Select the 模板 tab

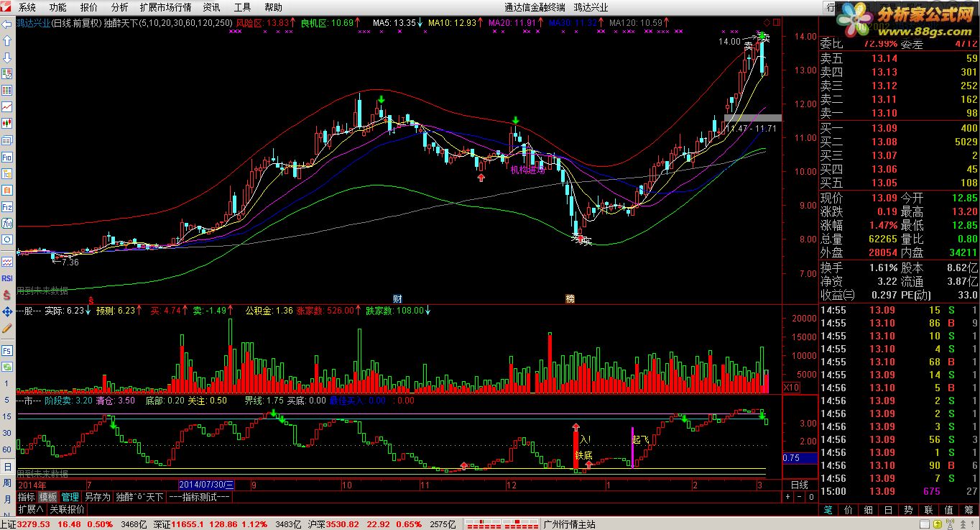pyautogui.click(x=48, y=497)
